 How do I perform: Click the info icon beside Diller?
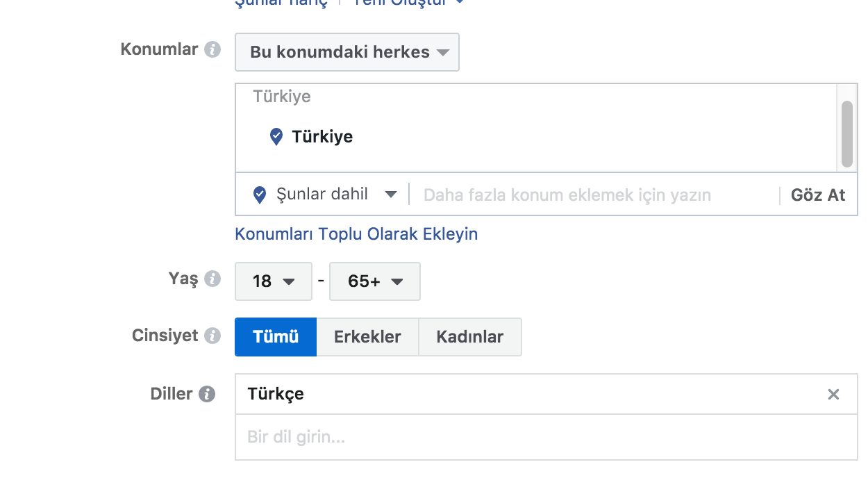pos(207,394)
